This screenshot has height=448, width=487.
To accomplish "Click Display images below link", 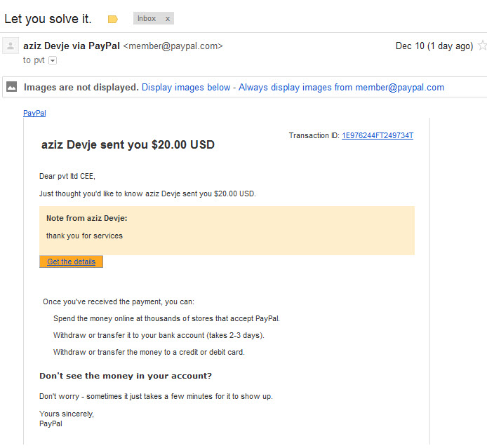I will [x=186, y=88].
